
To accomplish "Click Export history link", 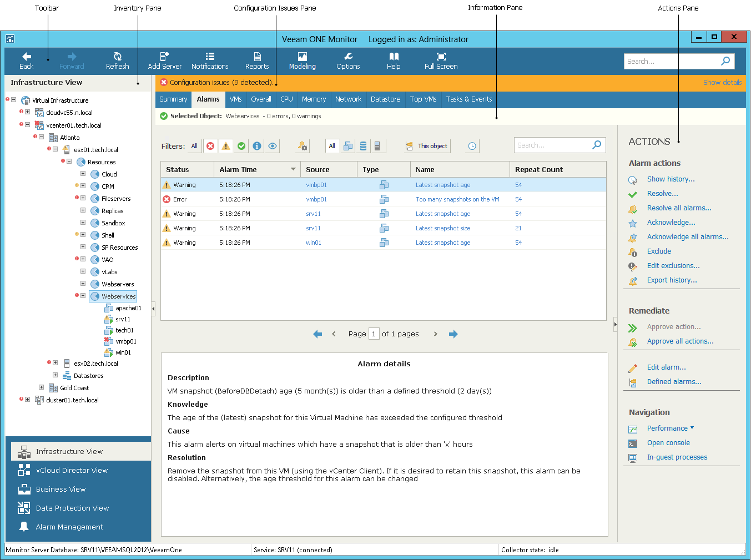I will (672, 280).
